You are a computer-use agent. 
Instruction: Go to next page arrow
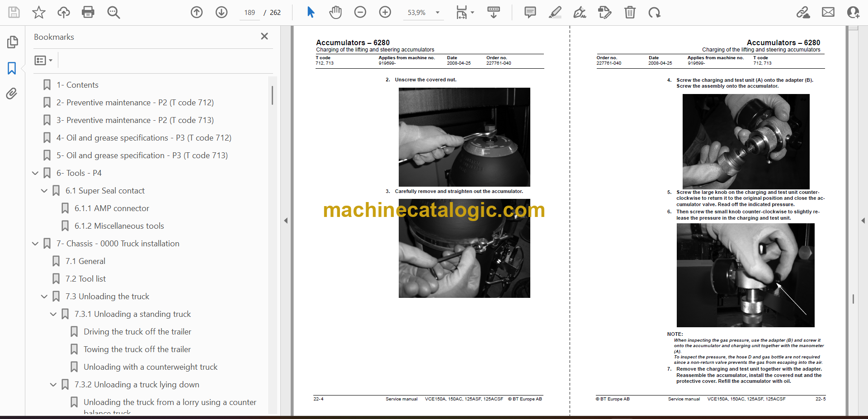(222, 12)
